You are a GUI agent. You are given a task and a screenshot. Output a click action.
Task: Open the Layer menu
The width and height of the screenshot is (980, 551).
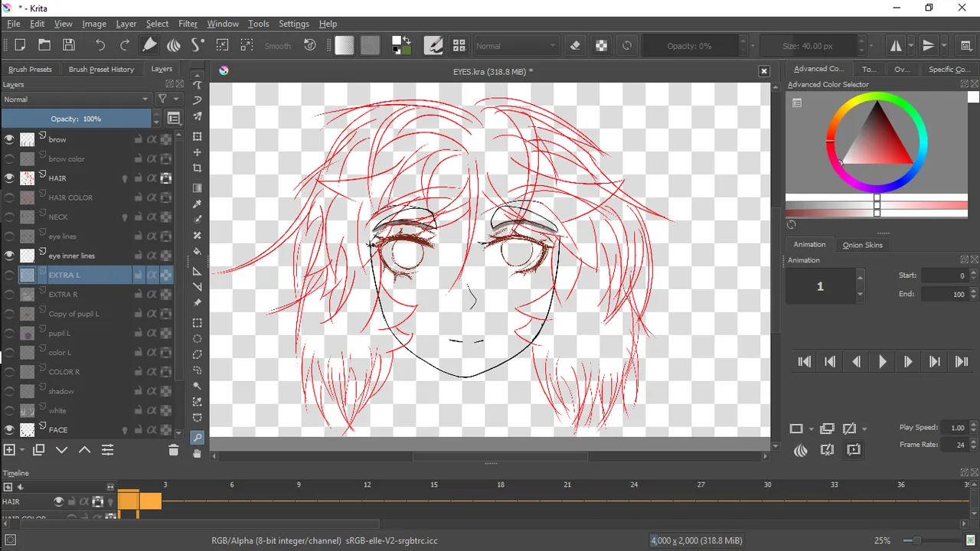click(x=126, y=24)
